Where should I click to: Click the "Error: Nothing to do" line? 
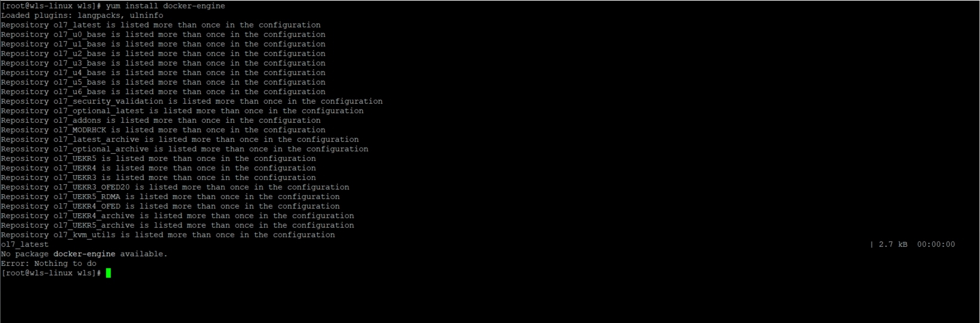48,263
